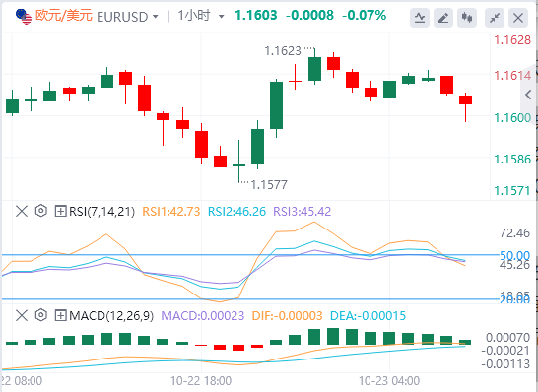Click the 1.1623 high price marker
This screenshot has width=538, height=392.
(x=283, y=51)
